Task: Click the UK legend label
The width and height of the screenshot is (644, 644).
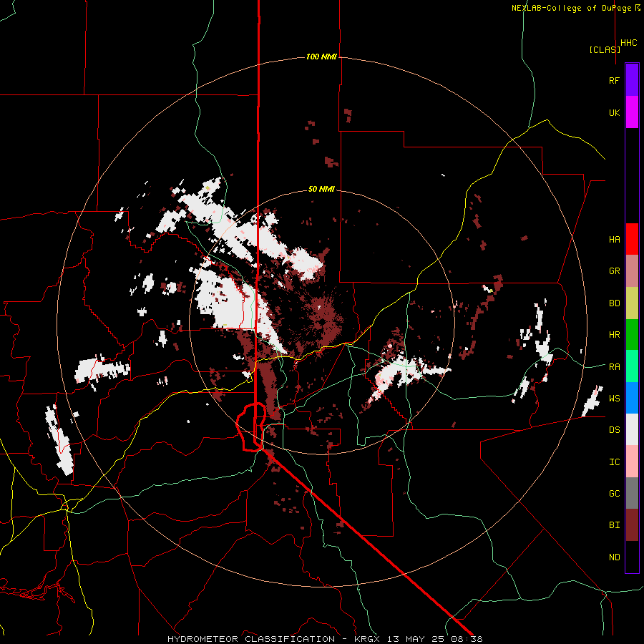Action: [x=614, y=112]
